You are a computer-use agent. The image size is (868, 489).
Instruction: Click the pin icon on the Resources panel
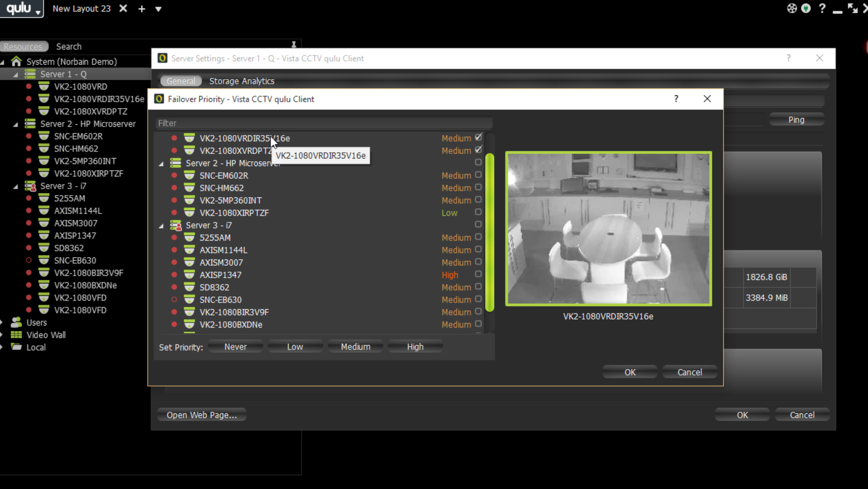click(294, 45)
